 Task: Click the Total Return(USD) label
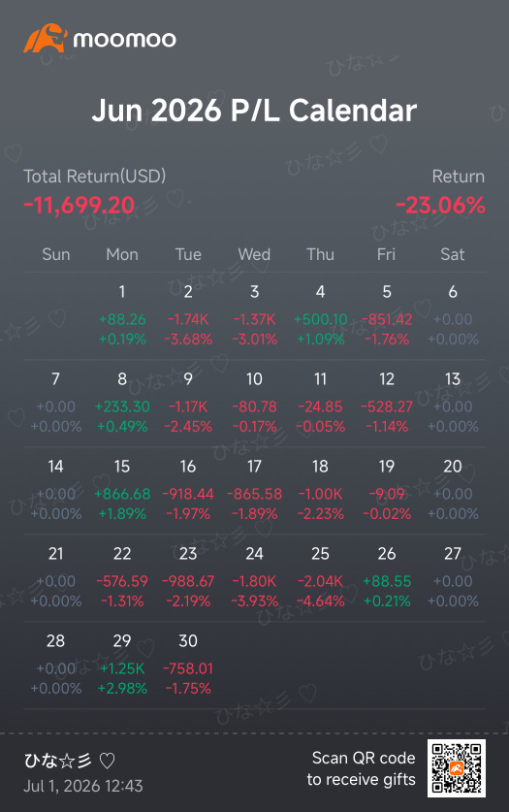tap(95, 177)
